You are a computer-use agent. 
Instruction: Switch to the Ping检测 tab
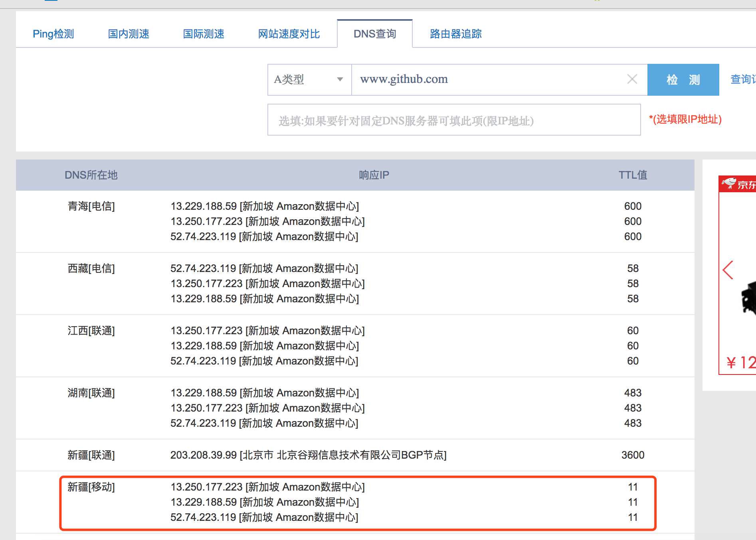click(53, 34)
